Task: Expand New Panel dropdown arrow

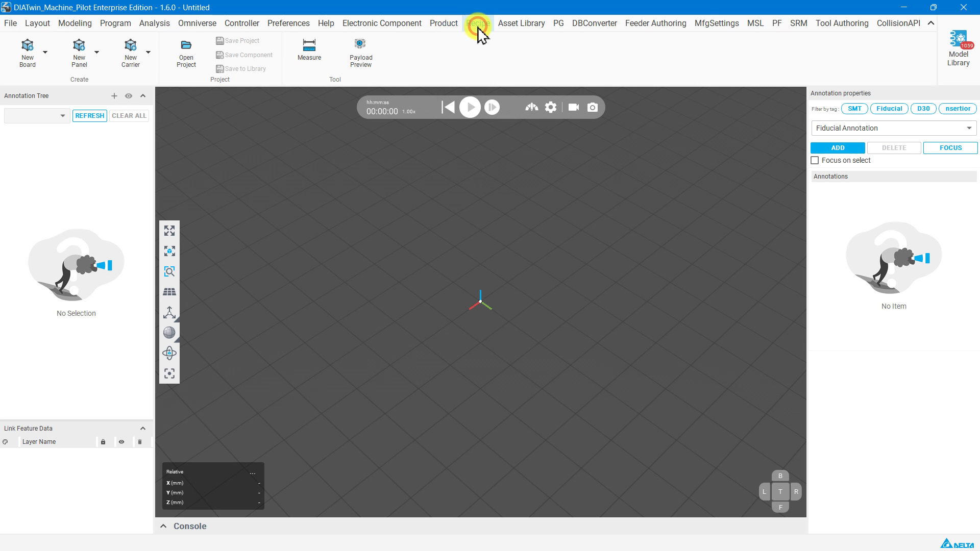Action: pos(96,52)
